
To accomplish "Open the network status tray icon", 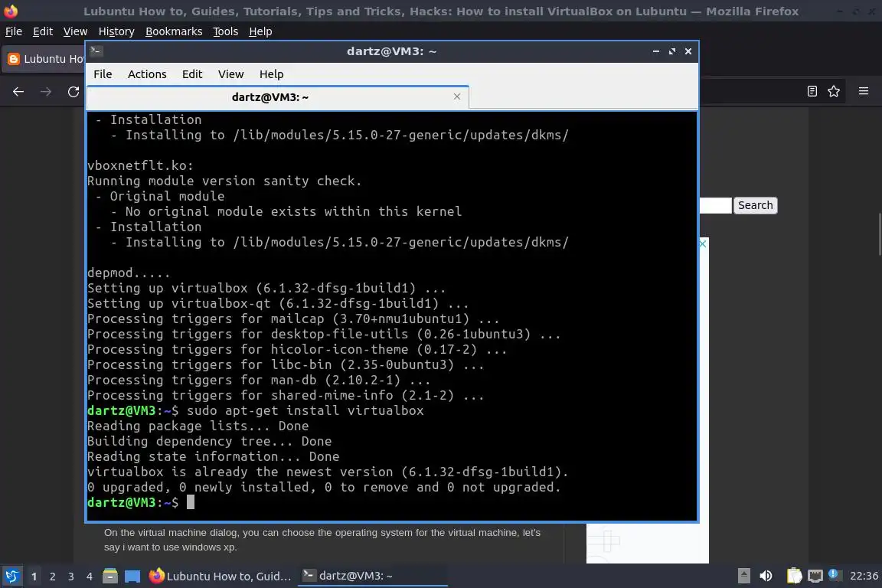I will tap(815, 576).
